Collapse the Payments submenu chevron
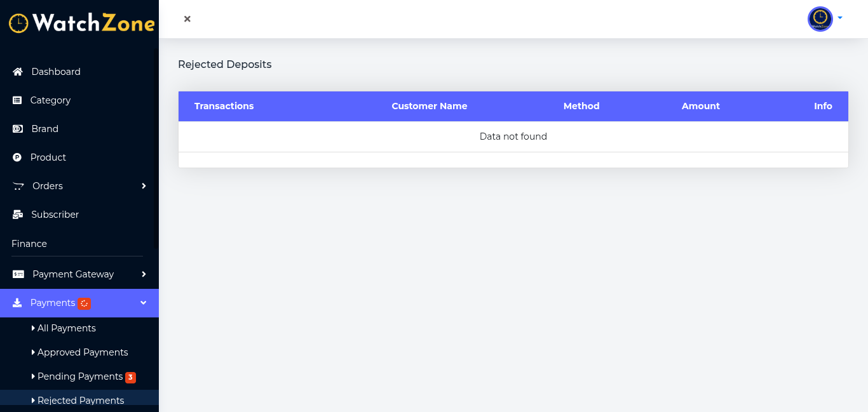This screenshot has width=868, height=412. [x=144, y=303]
